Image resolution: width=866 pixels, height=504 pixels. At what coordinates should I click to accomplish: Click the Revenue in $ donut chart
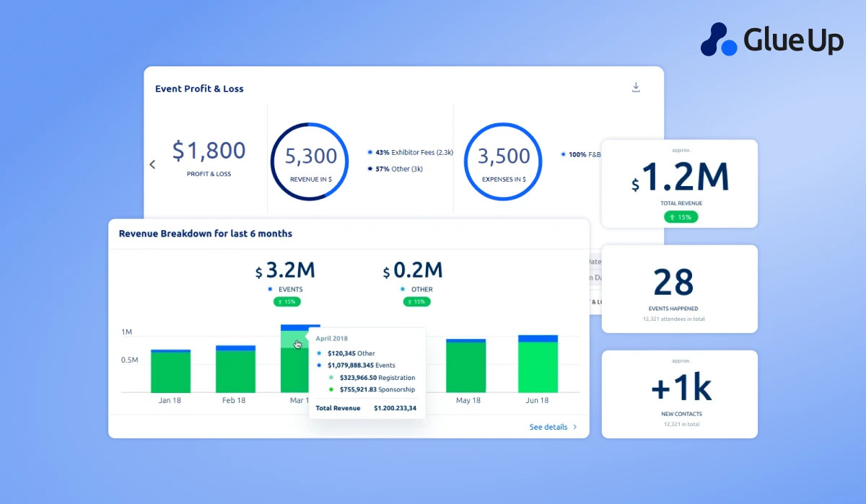coord(310,162)
